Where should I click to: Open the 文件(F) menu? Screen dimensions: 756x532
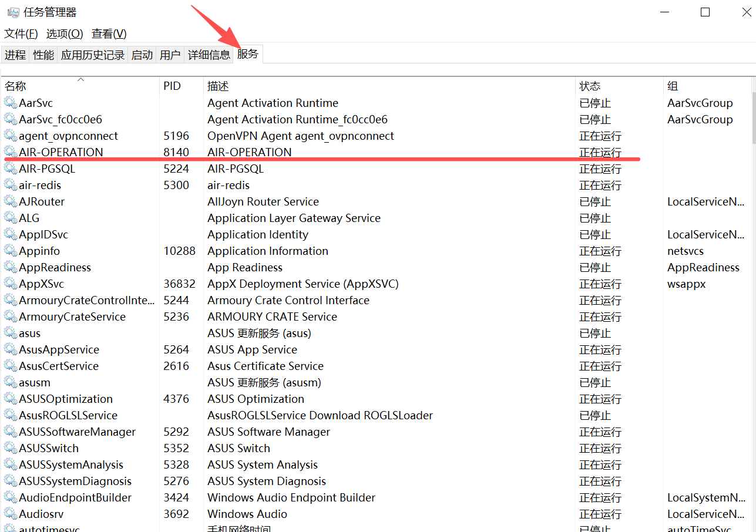coord(21,34)
